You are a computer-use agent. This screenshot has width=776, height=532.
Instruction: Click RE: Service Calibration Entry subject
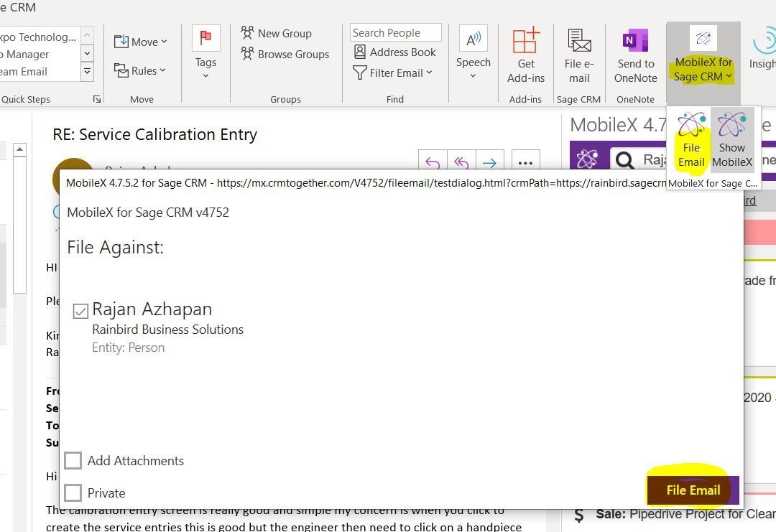[x=155, y=134]
